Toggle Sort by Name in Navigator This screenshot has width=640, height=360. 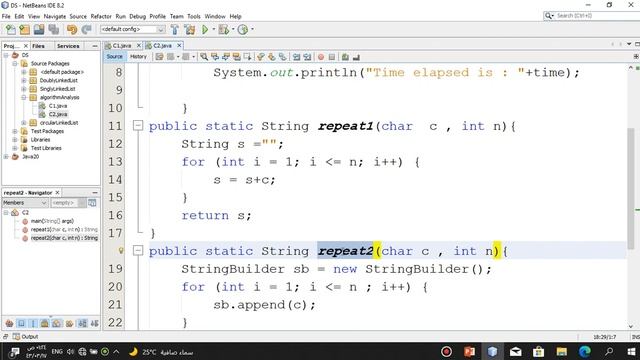click(82, 323)
